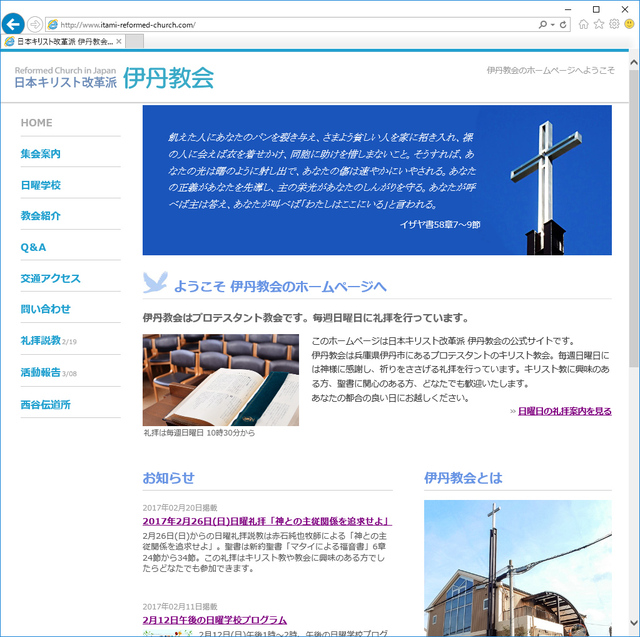This screenshot has width=640, height=637.
Task: Open 礼拝説教 sidebar link
Action: tap(41, 340)
